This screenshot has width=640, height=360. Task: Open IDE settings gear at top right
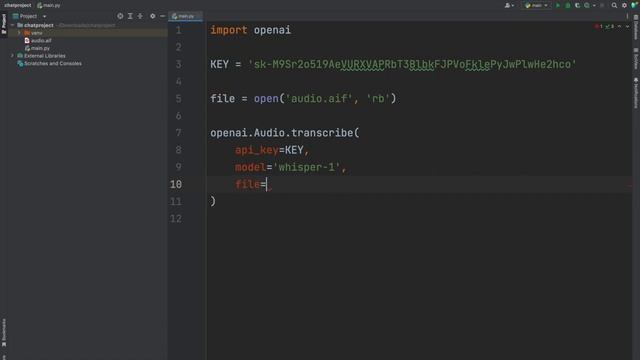pyautogui.click(x=624, y=5)
